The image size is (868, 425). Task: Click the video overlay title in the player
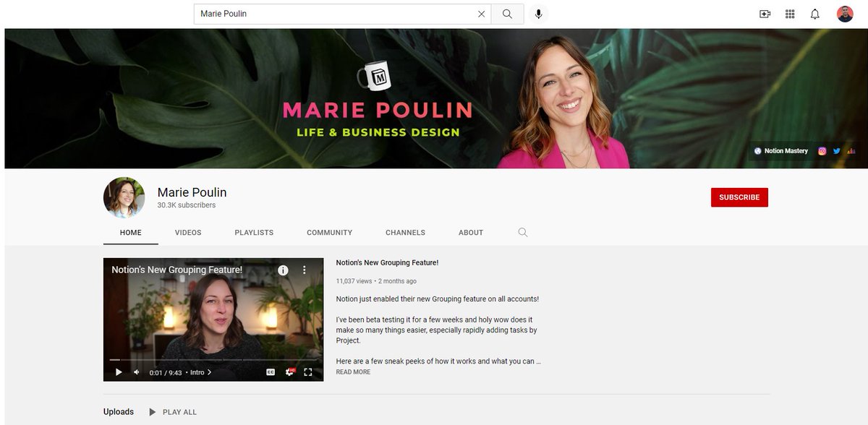(x=176, y=270)
